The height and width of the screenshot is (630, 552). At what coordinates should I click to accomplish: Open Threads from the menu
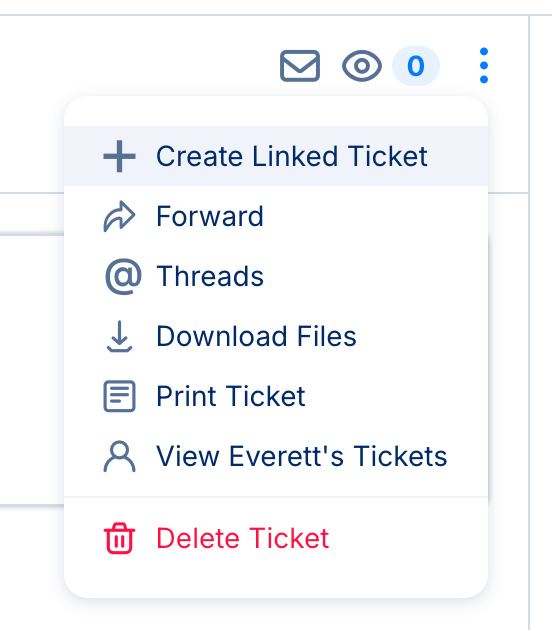pyautogui.click(x=276, y=276)
